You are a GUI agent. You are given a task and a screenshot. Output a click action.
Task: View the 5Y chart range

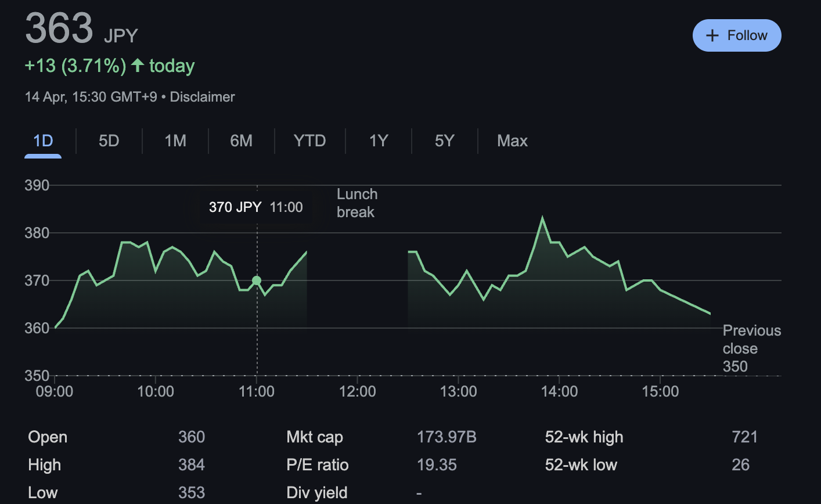[444, 141]
